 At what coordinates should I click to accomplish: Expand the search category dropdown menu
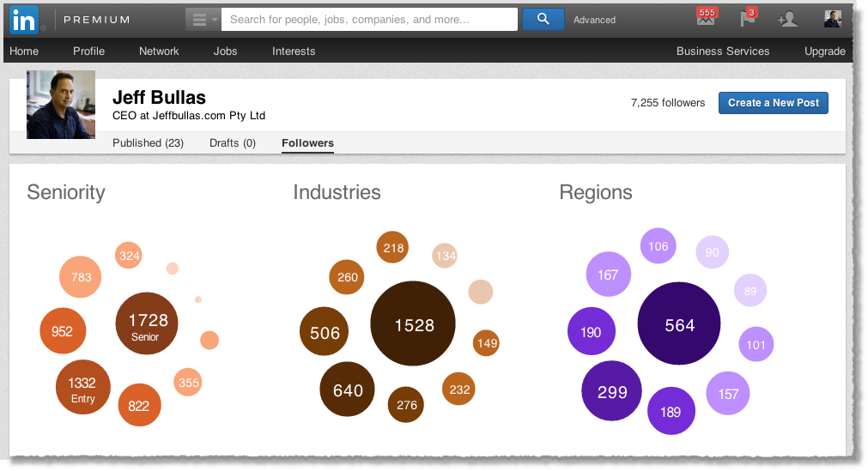[x=203, y=20]
